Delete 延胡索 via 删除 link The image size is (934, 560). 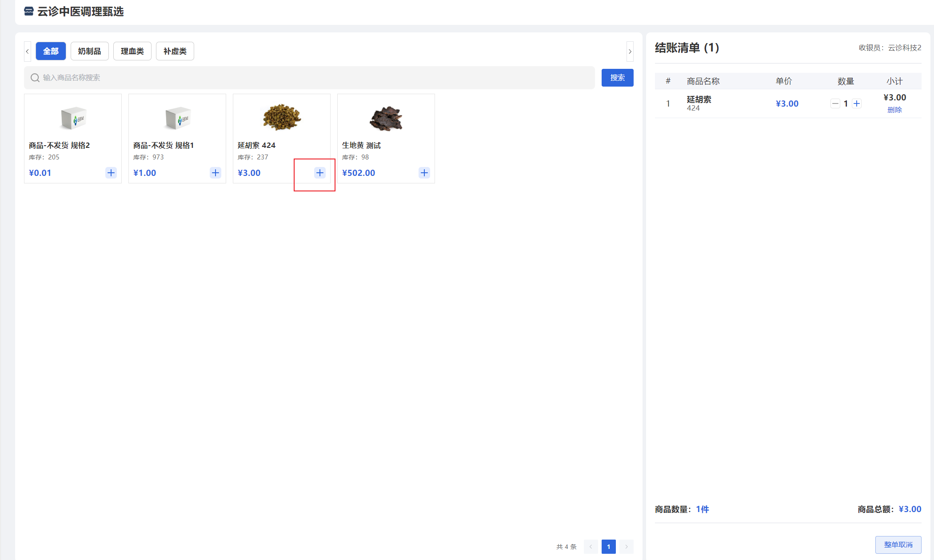coord(895,110)
